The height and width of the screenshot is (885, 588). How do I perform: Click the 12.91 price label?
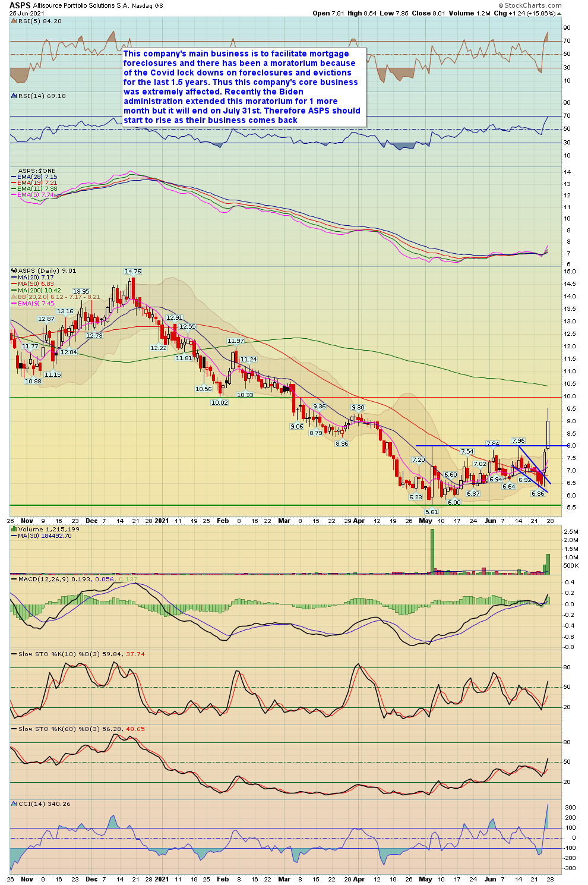click(x=175, y=317)
